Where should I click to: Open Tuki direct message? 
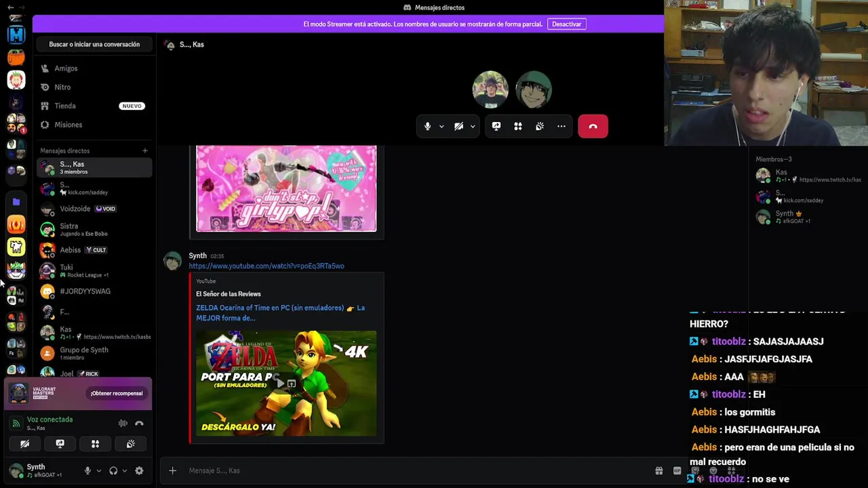pyautogui.click(x=94, y=270)
